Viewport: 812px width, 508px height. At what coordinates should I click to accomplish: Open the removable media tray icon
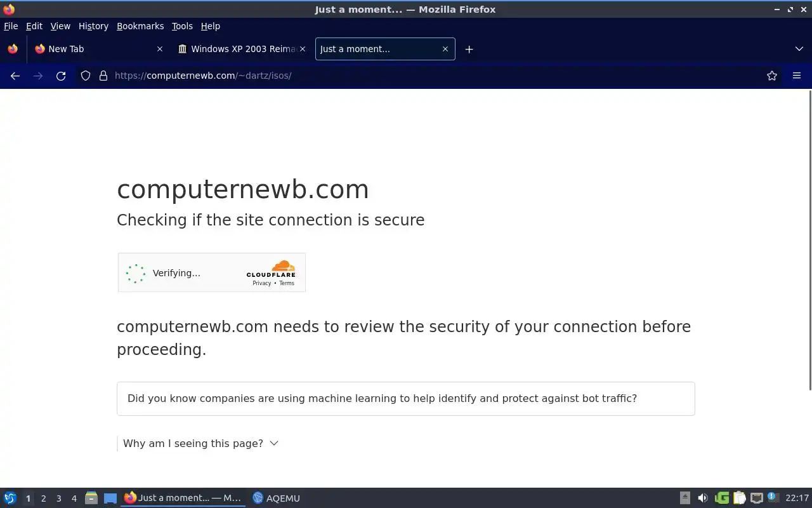(685, 498)
